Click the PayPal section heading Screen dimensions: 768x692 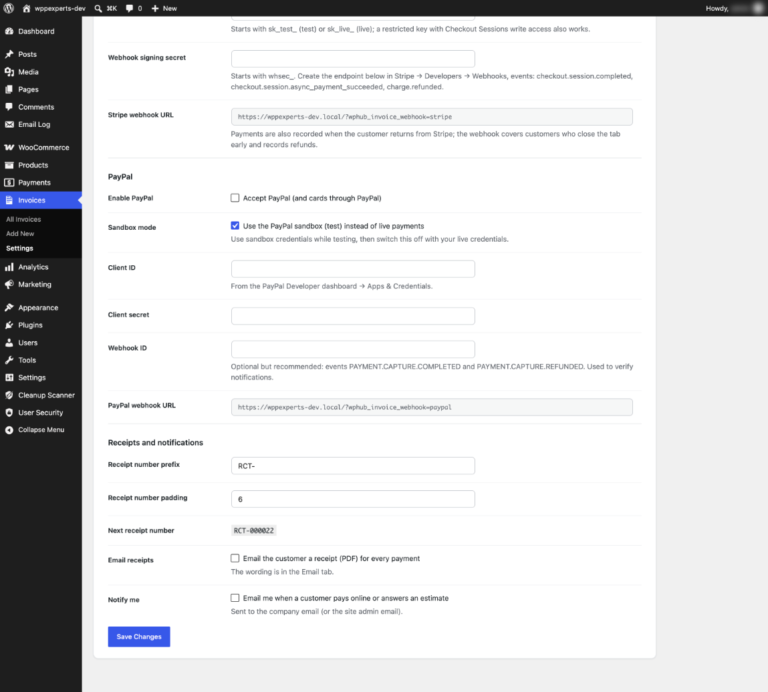(x=120, y=177)
